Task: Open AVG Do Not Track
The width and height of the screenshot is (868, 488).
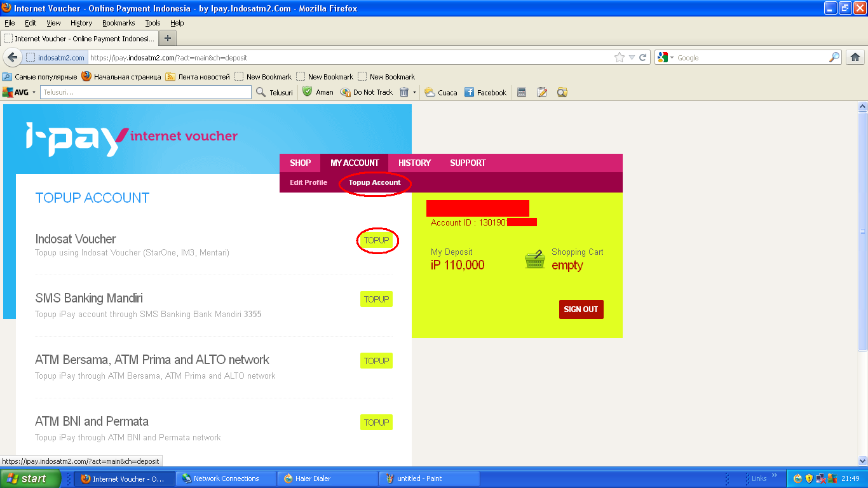Action: point(367,92)
